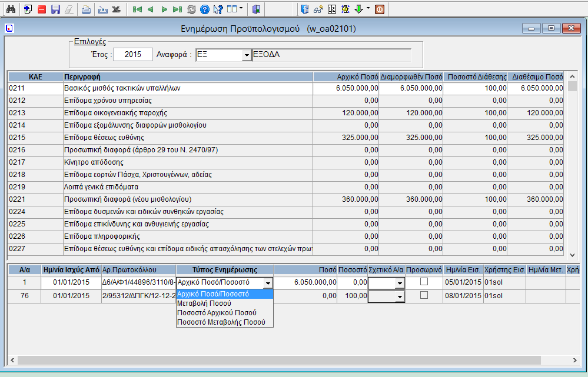This screenshot has height=377, width=588.
Task: Expand arrow beside green down arrow
Action: tap(368, 8)
